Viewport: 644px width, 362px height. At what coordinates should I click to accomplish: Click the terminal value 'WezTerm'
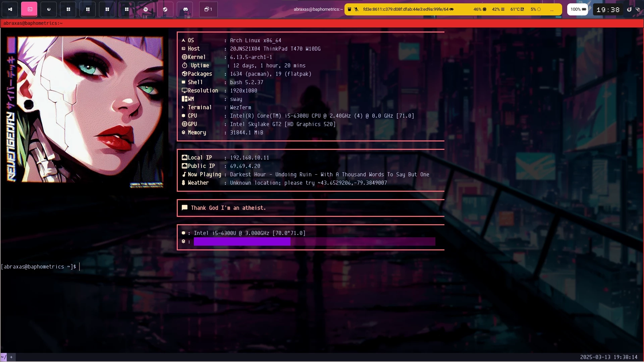(240, 108)
